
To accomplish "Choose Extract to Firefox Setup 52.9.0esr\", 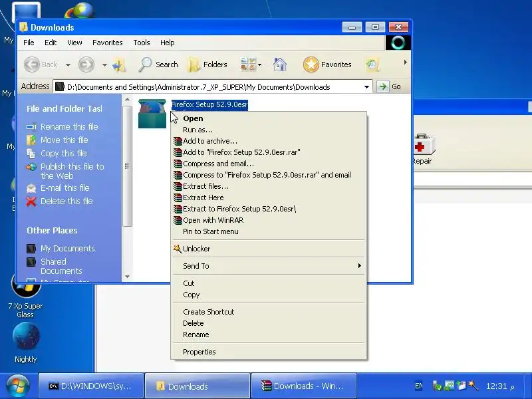I will [x=269, y=209].
